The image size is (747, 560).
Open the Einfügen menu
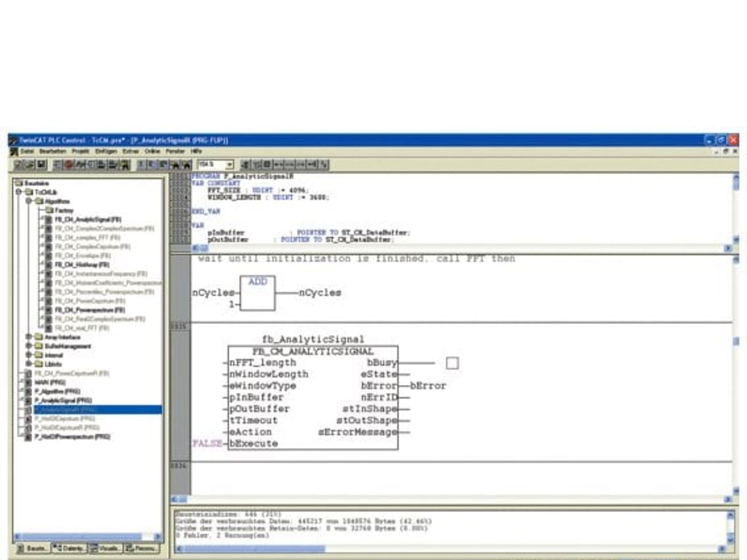click(106, 151)
